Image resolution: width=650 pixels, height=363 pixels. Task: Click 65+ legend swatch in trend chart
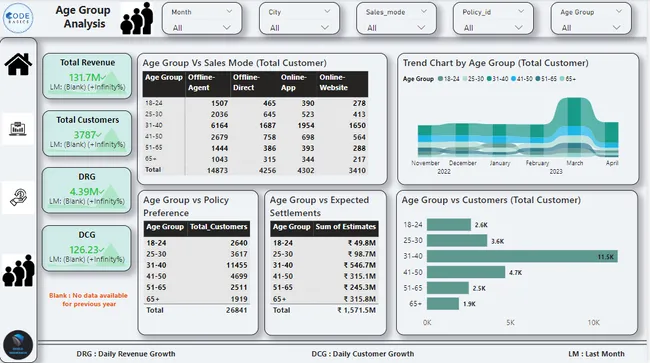[x=562, y=79]
